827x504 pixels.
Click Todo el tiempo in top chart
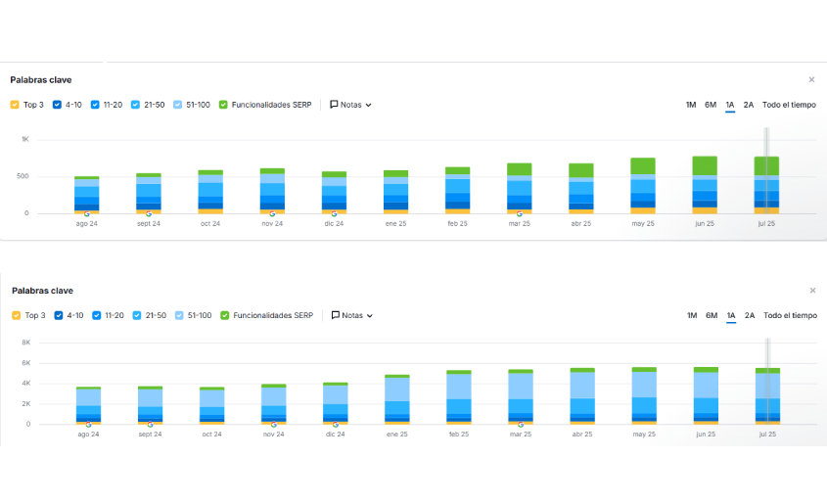[x=789, y=105]
